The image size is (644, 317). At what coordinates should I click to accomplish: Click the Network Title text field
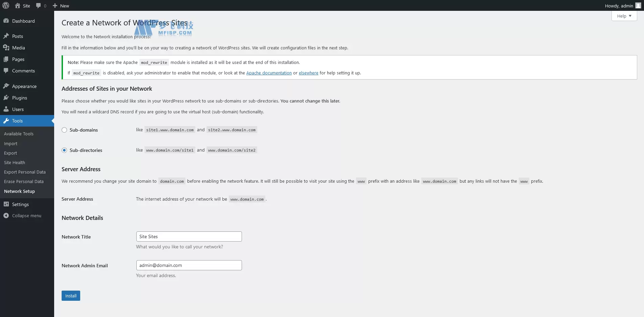(189, 236)
